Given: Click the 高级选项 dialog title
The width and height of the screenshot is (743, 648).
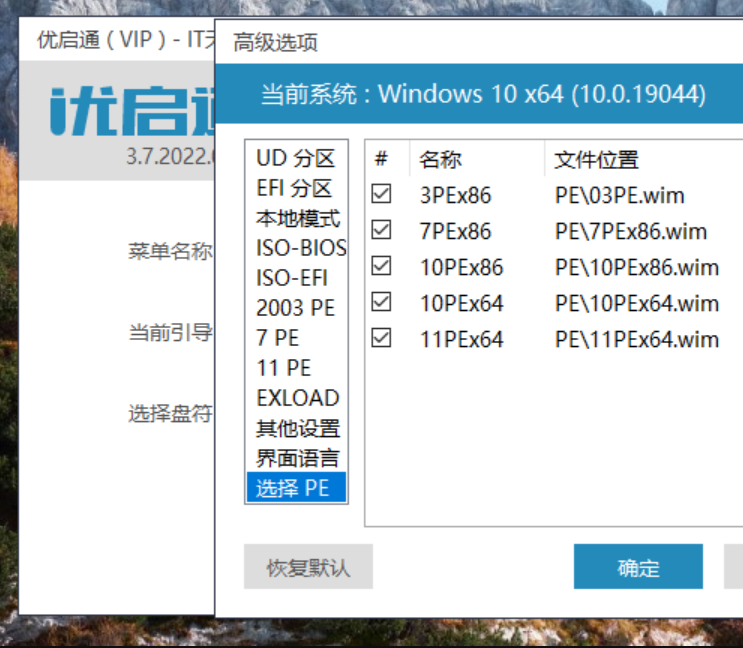Looking at the screenshot, I should (275, 43).
